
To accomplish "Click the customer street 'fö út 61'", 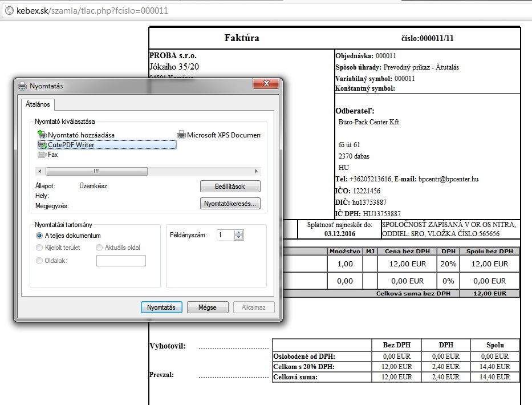I will 349,145.
